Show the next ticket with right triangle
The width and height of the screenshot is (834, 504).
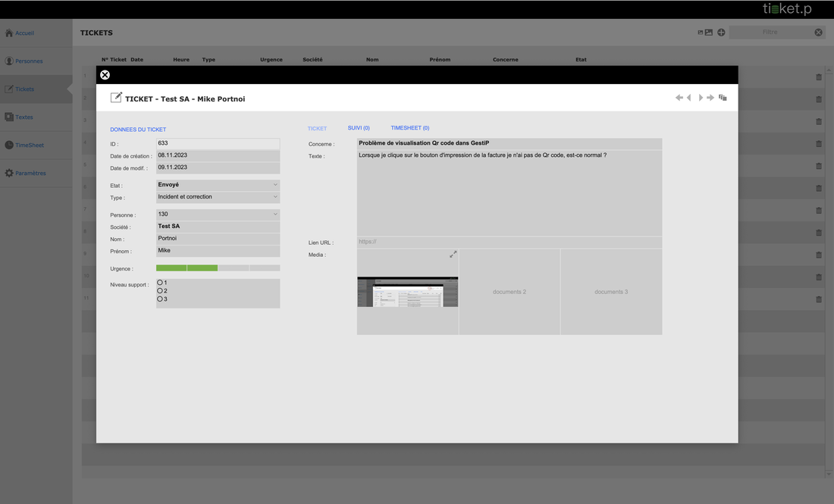coord(701,98)
